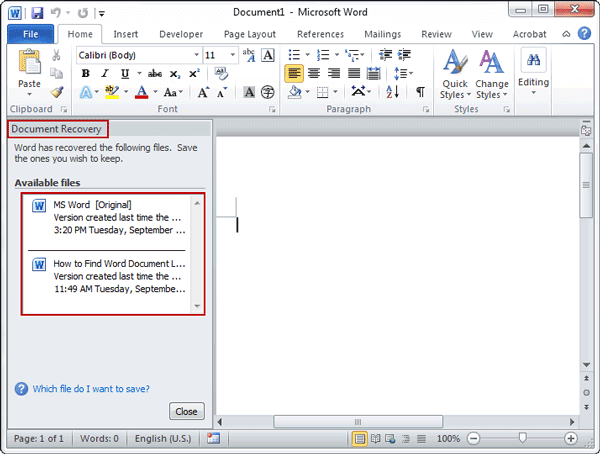Viewport: 600px width, 454px height.
Task: Open Change Styles menu
Action: tap(492, 75)
